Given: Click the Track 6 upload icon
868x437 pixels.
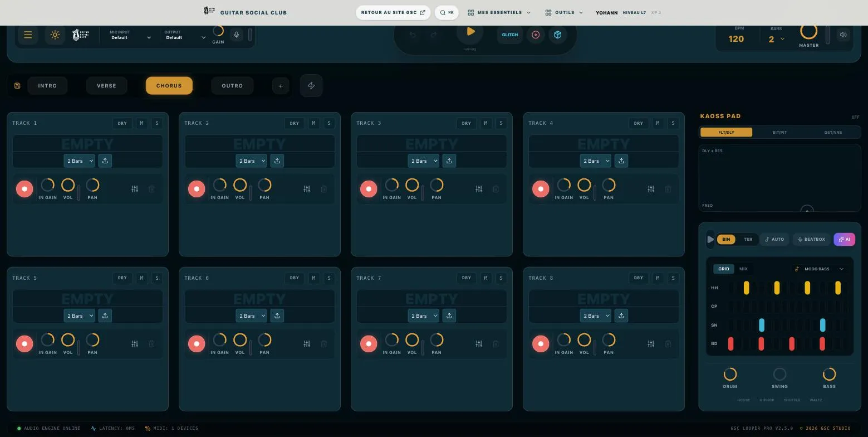Looking at the screenshot, I should coord(277,315).
